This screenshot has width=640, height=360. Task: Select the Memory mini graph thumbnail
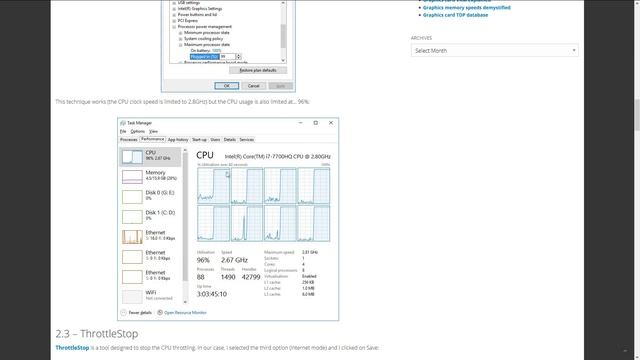(132, 177)
